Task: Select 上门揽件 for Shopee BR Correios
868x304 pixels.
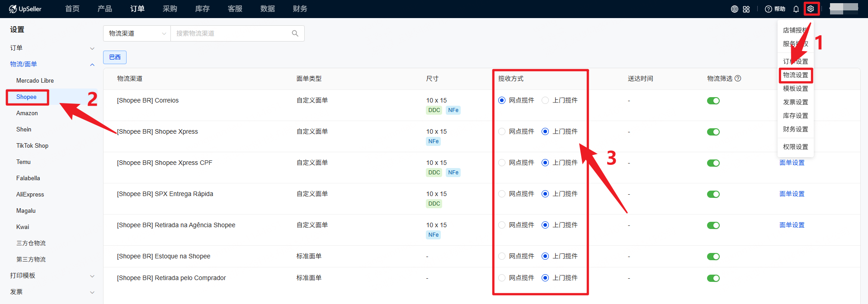Action: (545, 100)
